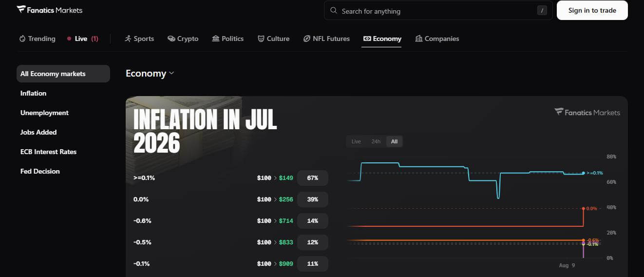Click the Sports running figure icon
The image size is (644, 277).
click(128, 39)
